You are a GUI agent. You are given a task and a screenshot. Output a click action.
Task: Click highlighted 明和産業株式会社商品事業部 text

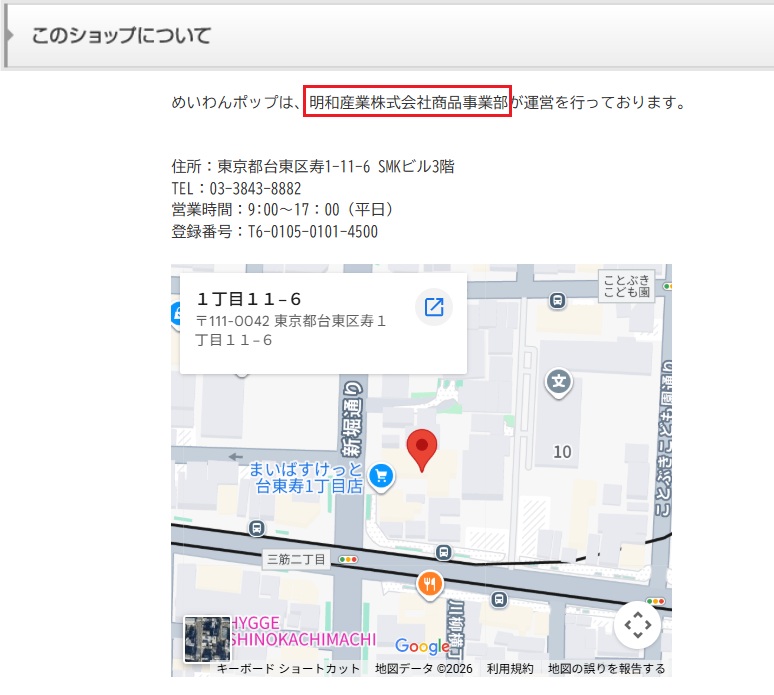click(408, 102)
